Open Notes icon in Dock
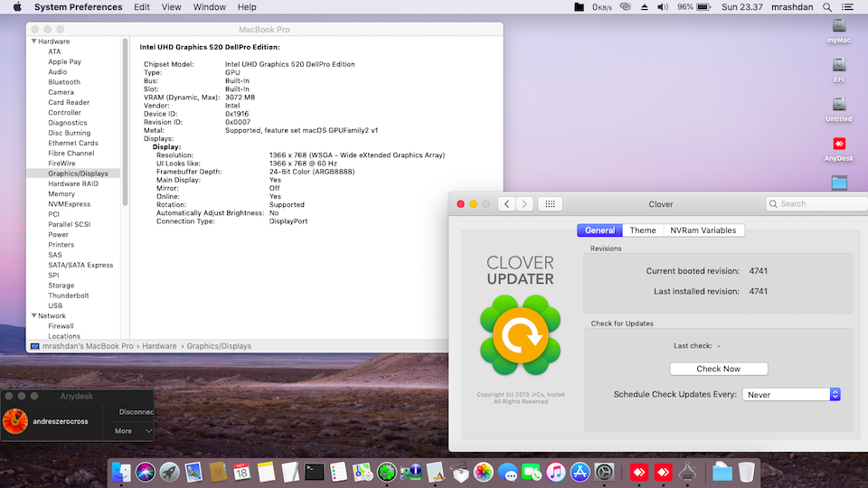868x488 pixels. (266, 472)
